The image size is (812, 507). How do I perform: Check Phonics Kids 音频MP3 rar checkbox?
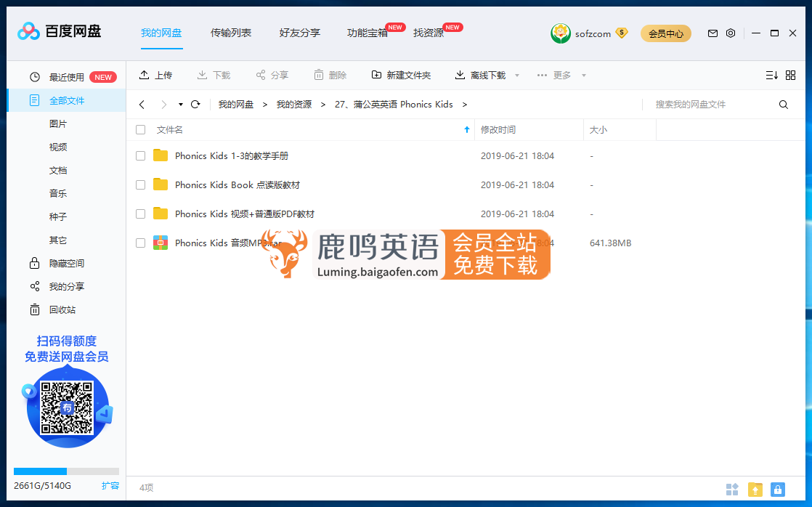140,243
